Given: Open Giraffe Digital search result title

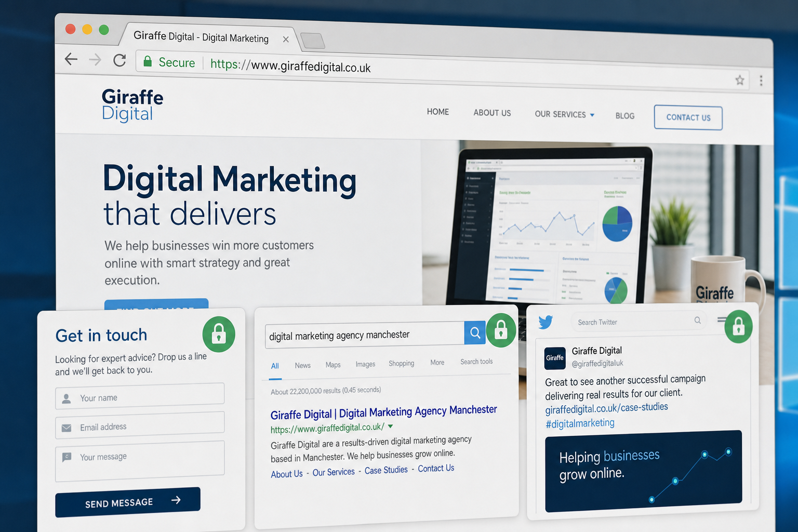Looking at the screenshot, I should 384,413.
